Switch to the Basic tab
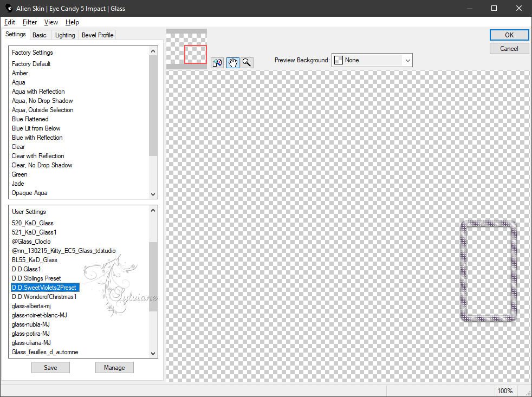This screenshot has height=397, width=532. point(40,35)
